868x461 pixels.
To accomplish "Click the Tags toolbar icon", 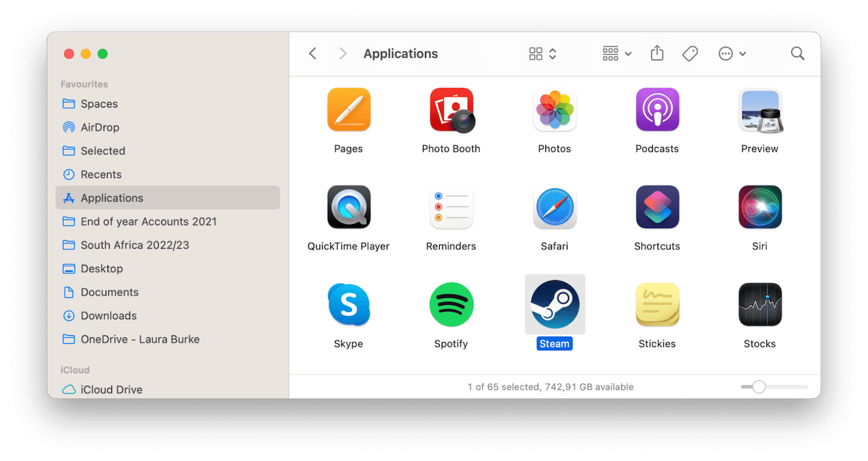I will tap(689, 53).
